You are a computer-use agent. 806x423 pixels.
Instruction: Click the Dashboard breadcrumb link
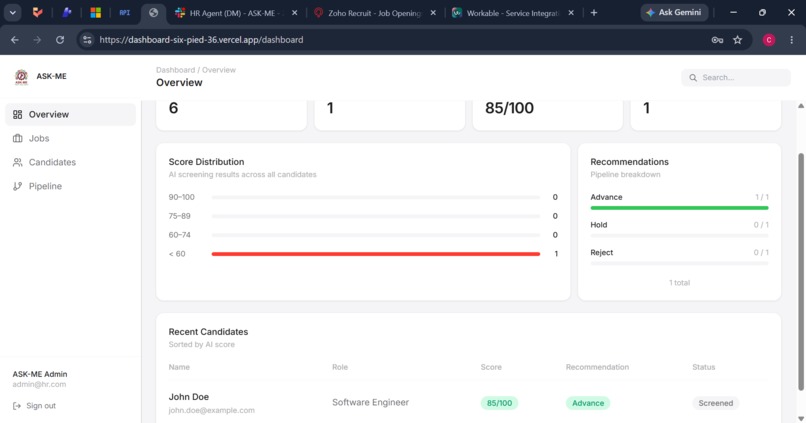[175, 70]
